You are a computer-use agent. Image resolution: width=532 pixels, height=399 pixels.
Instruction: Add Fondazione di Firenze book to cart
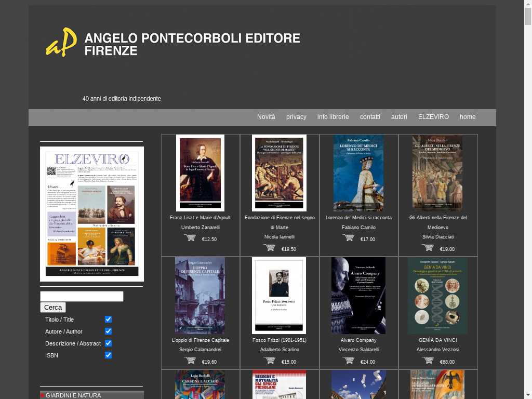click(x=270, y=248)
